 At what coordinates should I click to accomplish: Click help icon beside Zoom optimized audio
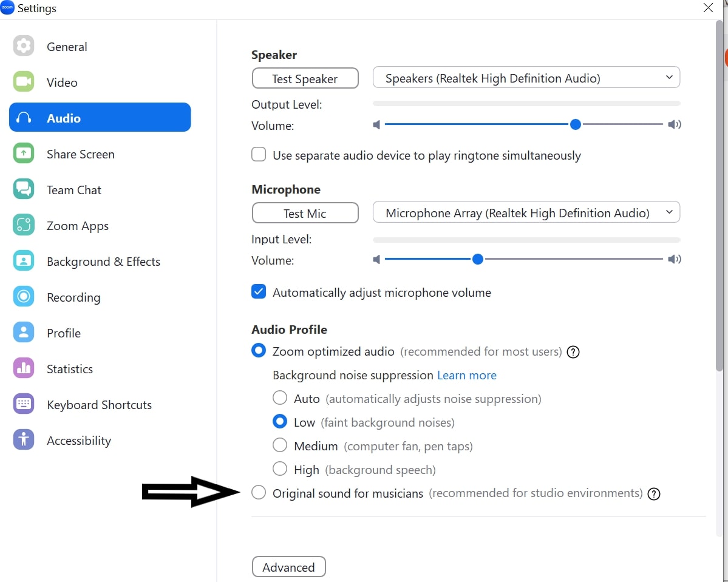[x=573, y=352]
